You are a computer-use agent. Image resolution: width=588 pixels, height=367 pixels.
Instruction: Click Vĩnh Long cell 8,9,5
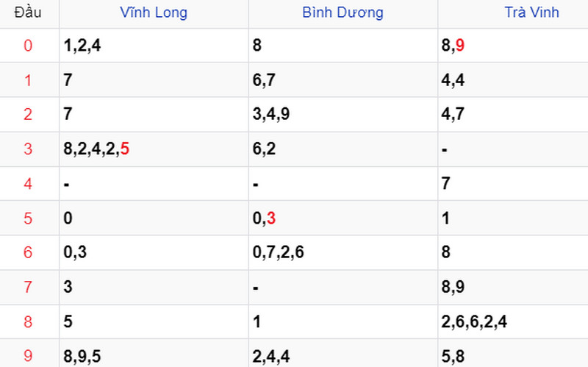pyautogui.click(x=82, y=356)
